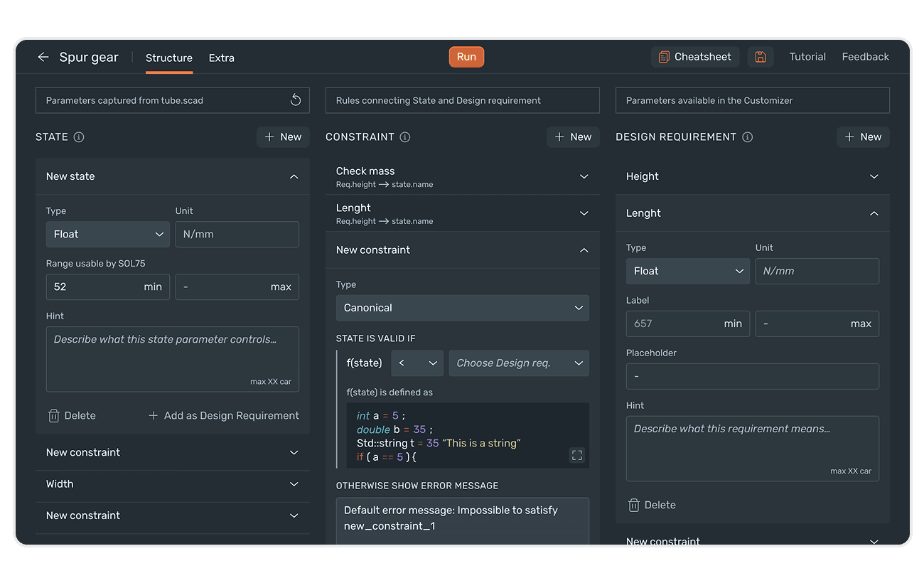Viewport: 924px width, 583px height.
Task: Click the plus icon in State New button
Action: point(269,137)
